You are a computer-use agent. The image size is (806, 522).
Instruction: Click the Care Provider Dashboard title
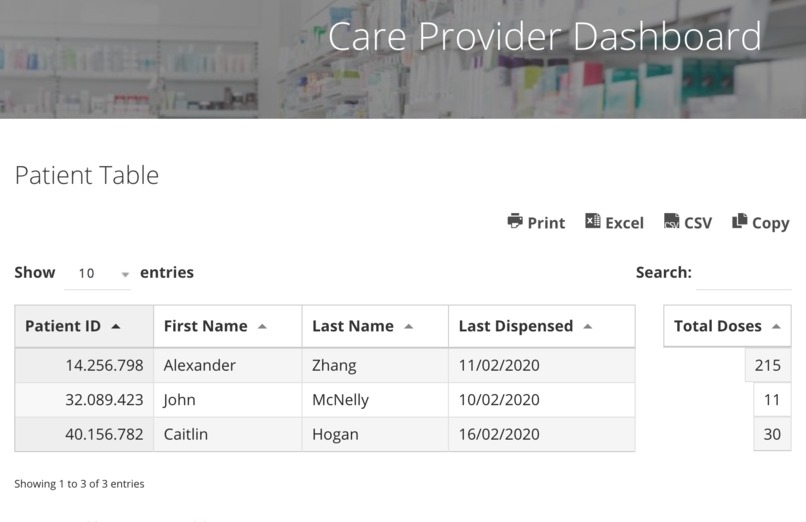click(544, 36)
